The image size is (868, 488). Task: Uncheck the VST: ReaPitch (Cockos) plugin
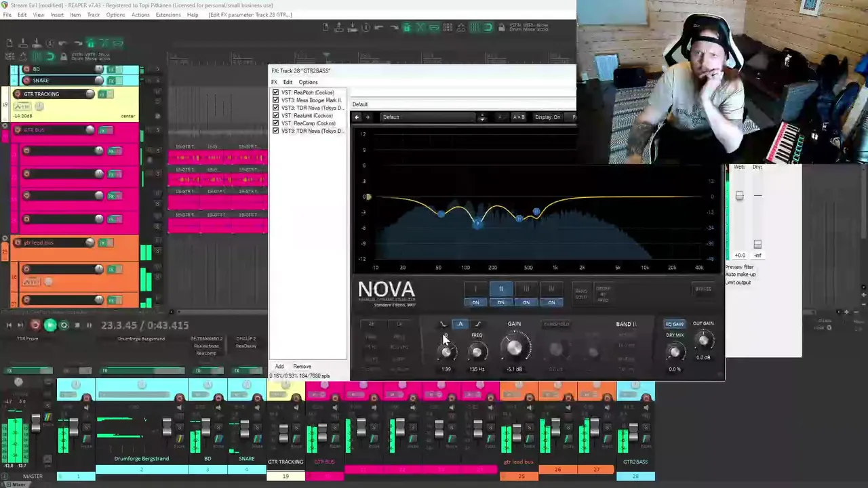coord(275,92)
